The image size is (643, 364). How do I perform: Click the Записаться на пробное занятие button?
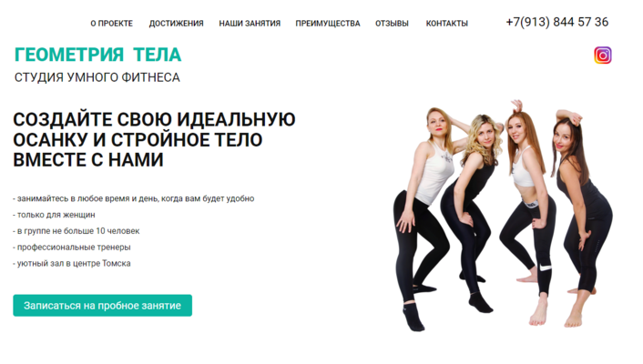(103, 306)
